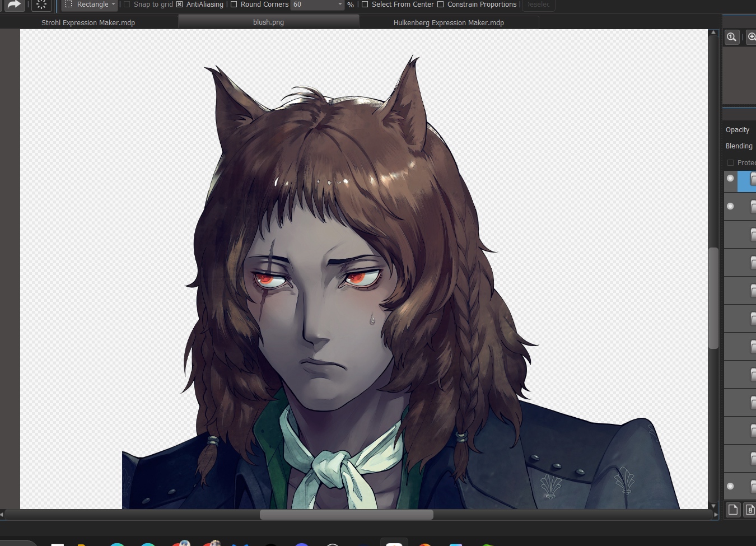The width and height of the screenshot is (756, 546).
Task: Switch to Hulkenberg Expression Maker.mdp tab
Action: 449,22
